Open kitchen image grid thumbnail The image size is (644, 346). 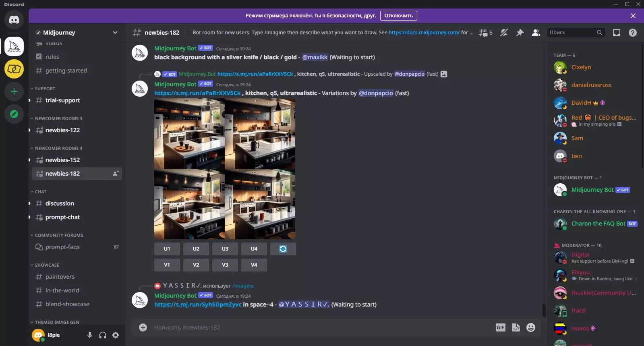coord(225,169)
